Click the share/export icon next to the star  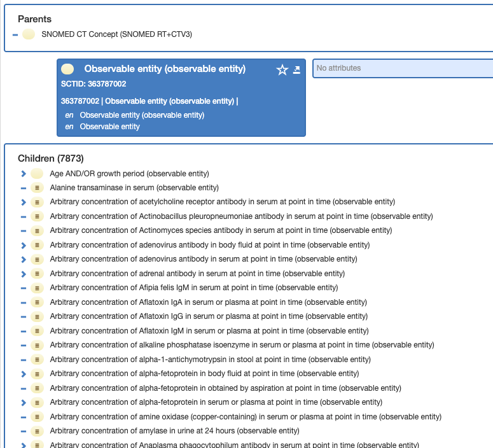(x=296, y=70)
